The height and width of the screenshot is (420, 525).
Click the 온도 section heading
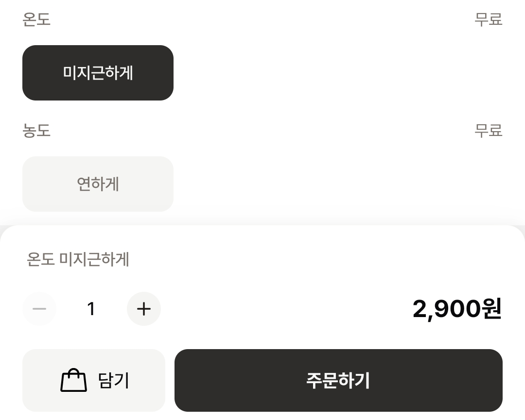click(36, 19)
